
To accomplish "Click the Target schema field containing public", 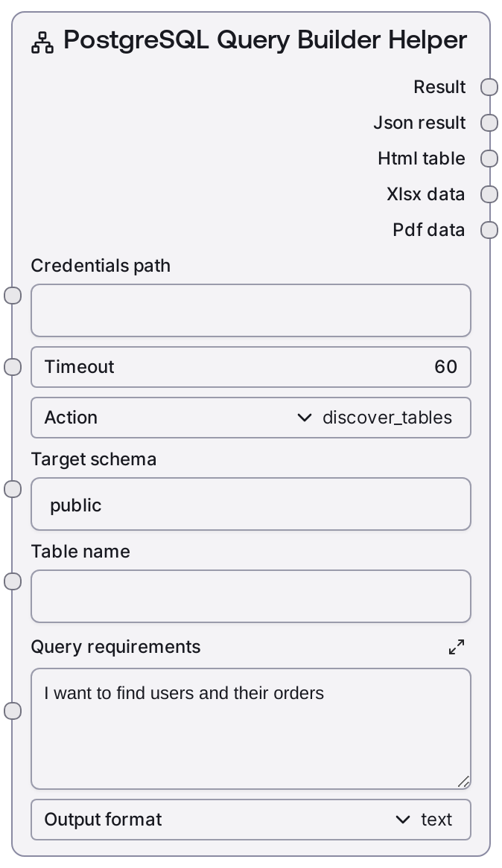I will [x=250, y=505].
